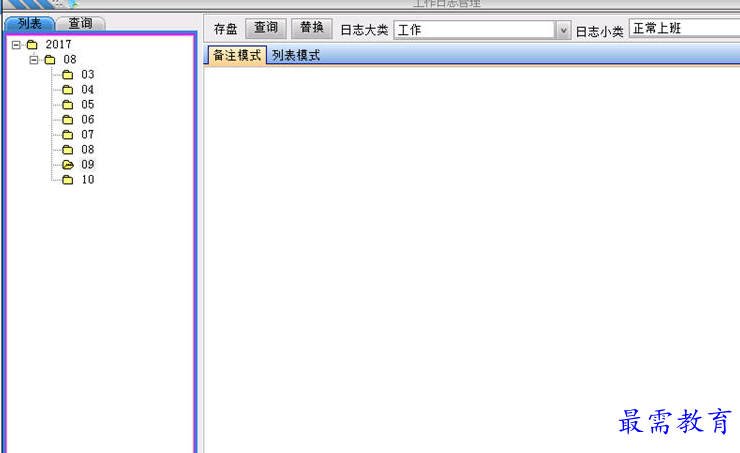
Task: Select day 09 in the tree
Action: coord(88,165)
